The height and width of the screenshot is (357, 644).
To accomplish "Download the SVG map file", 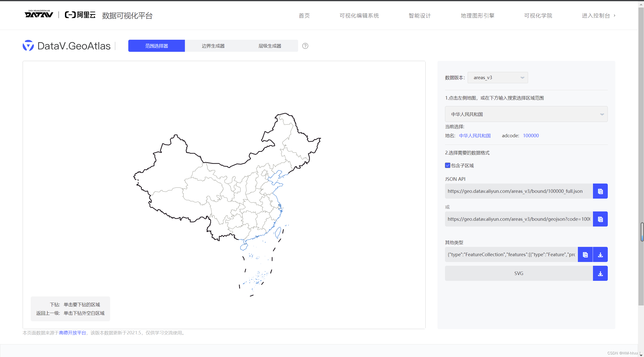I will (600, 273).
